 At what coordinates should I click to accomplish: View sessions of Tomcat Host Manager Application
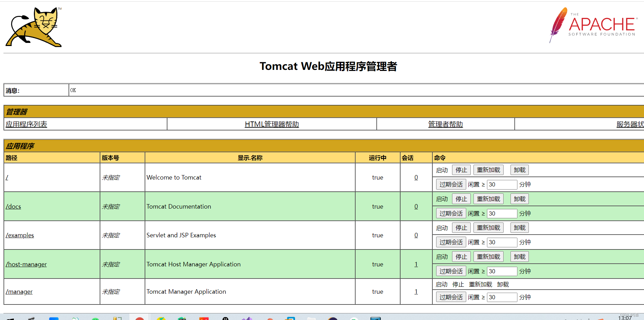point(416,264)
